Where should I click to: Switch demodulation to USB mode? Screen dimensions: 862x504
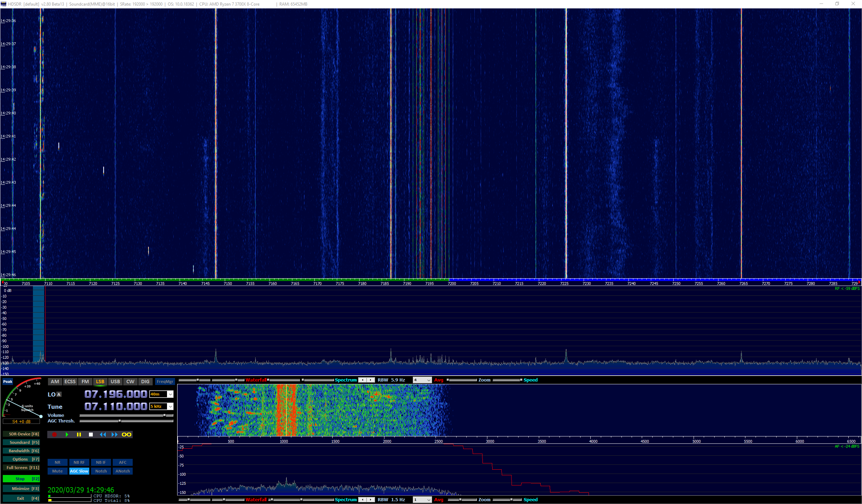(x=115, y=381)
